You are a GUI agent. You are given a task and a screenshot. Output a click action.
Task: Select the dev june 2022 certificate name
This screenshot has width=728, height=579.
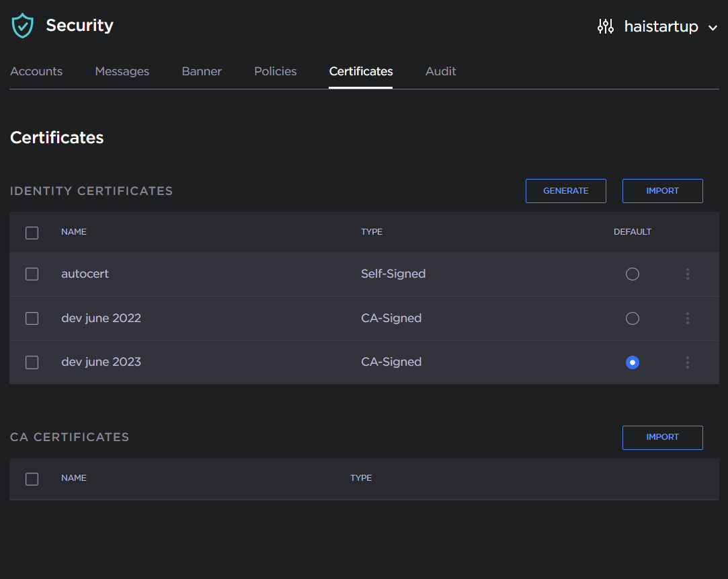coord(101,318)
